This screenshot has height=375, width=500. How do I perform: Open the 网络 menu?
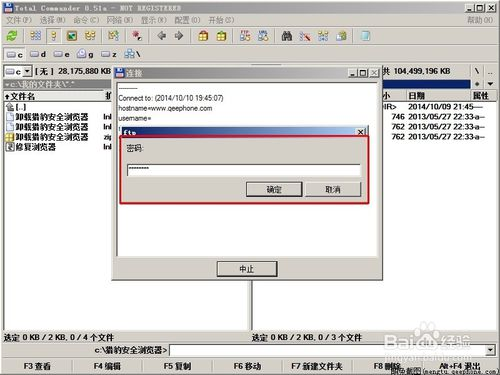pyautogui.click(x=119, y=20)
